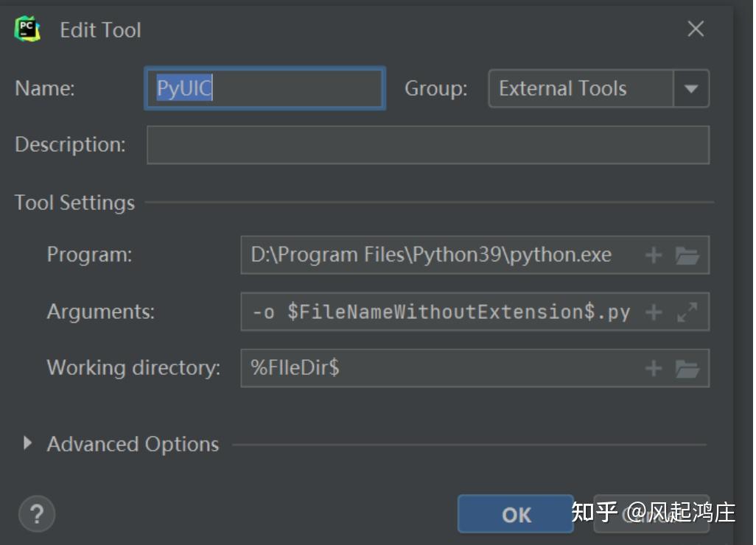Expand the Advanced Options section
Image resolution: width=756 pixels, height=545 pixels.
click(29, 443)
